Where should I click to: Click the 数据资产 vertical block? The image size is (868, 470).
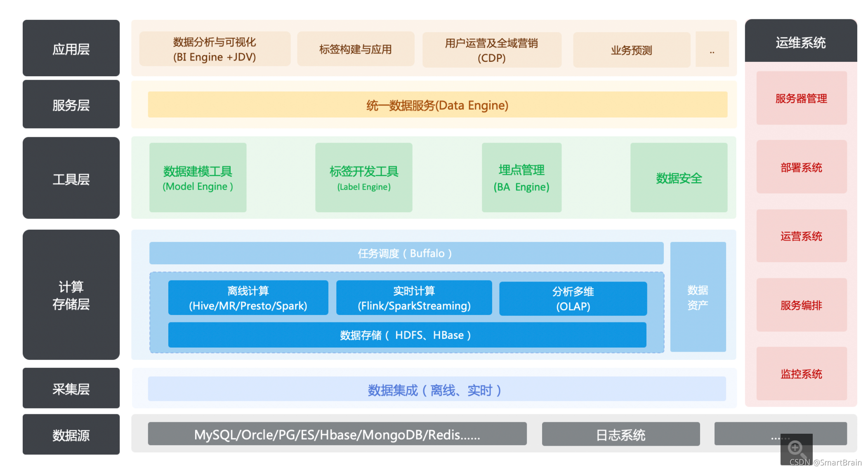(x=698, y=297)
